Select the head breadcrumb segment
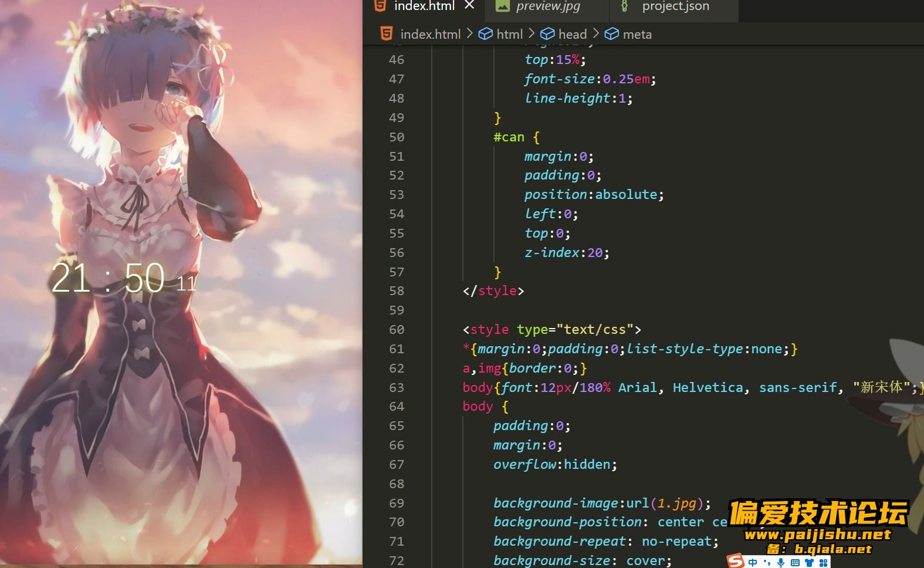Image resolution: width=924 pixels, height=568 pixels. [x=572, y=34]
